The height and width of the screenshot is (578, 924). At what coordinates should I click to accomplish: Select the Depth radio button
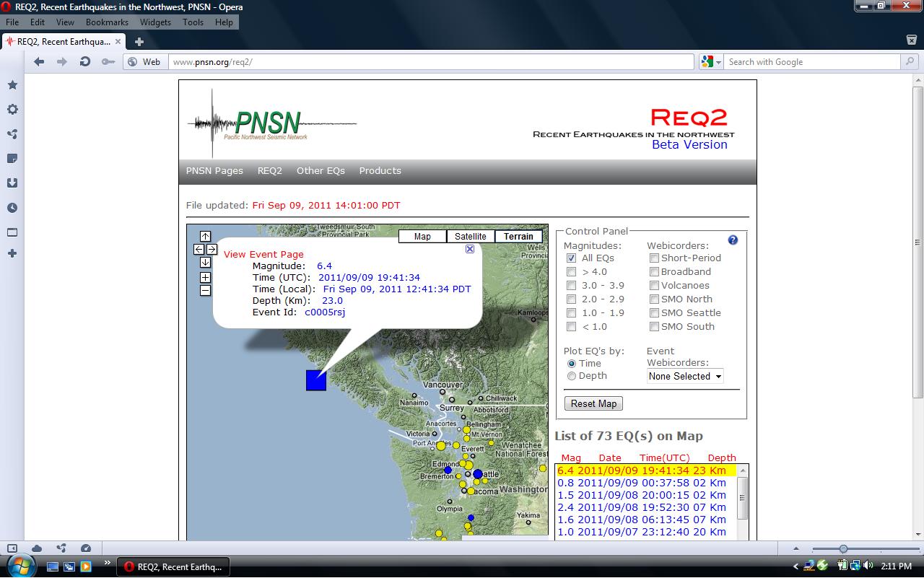[572, 376]
